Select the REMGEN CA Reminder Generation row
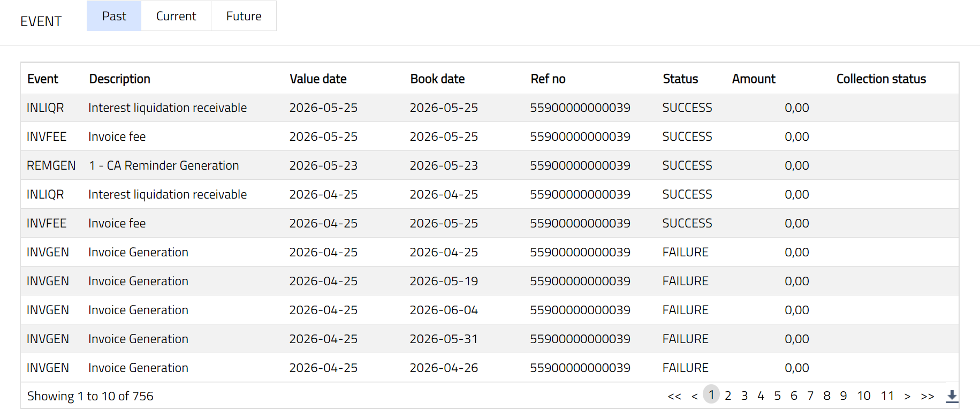 click(163, 165)
